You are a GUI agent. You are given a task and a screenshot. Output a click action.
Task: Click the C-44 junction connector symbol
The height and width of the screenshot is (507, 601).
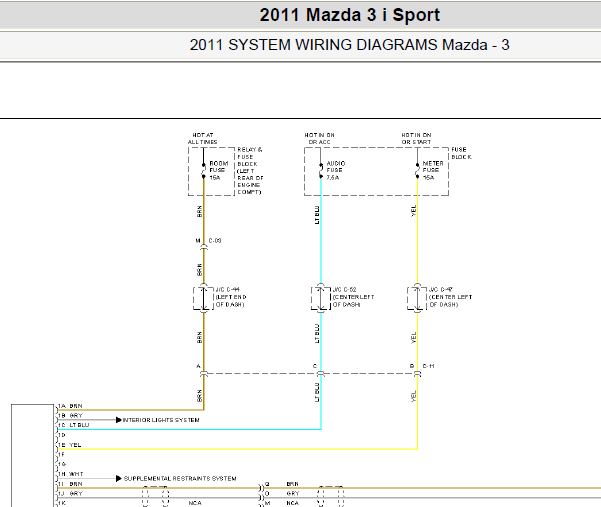[x=204, y=298]
